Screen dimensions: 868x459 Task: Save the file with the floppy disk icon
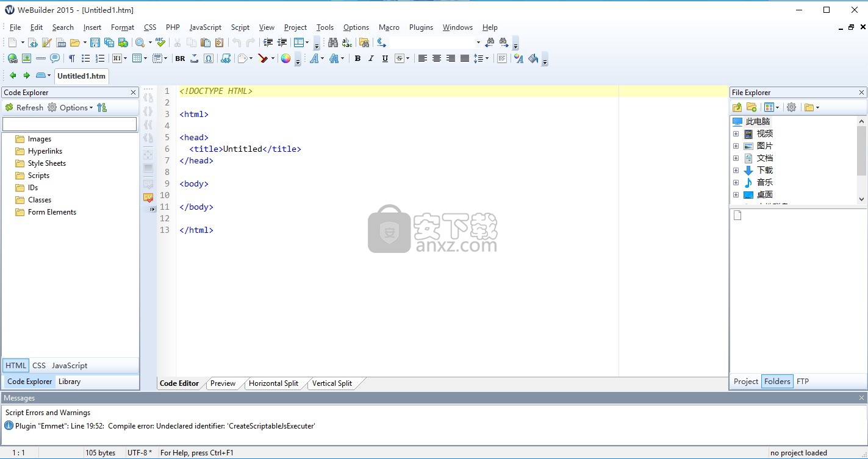(x=95, y=43)
